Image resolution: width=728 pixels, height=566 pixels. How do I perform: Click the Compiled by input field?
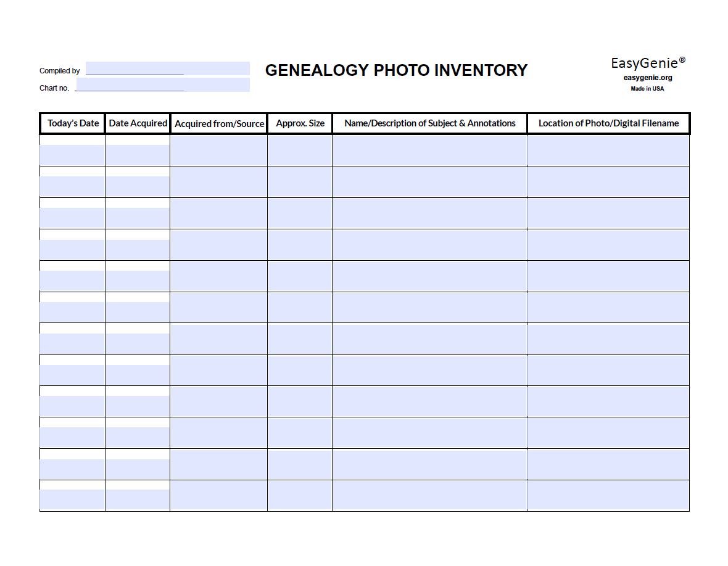click(167, 68)
